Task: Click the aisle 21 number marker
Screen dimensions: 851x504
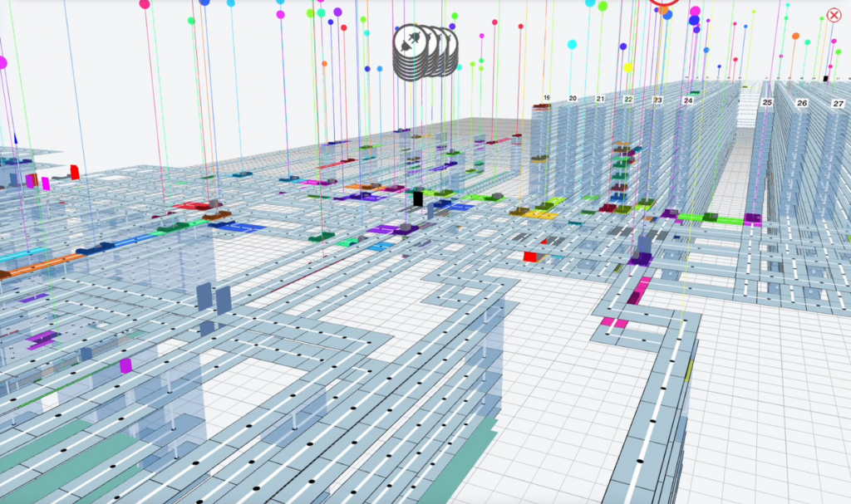Action: (x=600, y=99)
